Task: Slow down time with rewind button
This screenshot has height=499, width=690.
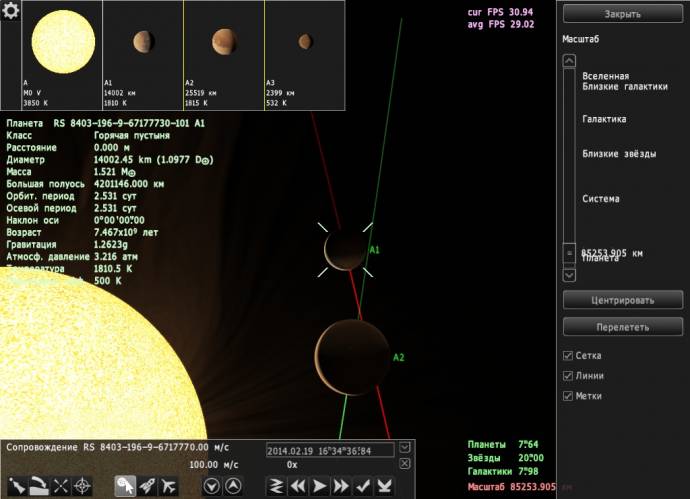Action: coord(298,486)
